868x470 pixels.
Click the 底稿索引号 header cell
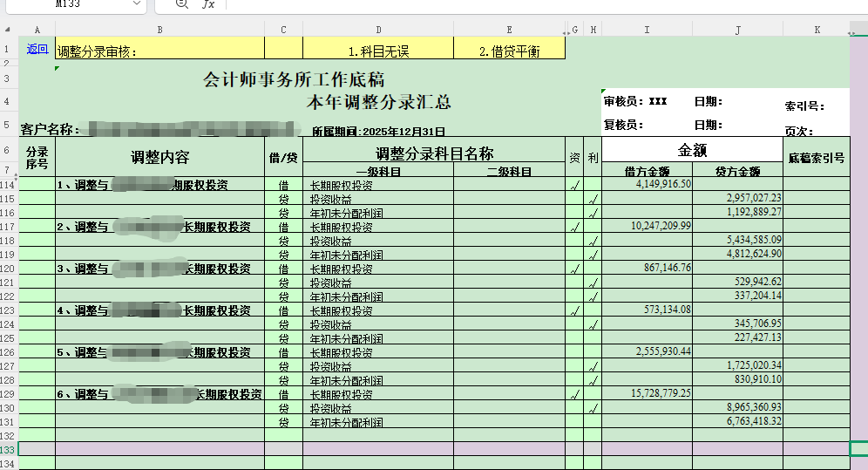816,158
